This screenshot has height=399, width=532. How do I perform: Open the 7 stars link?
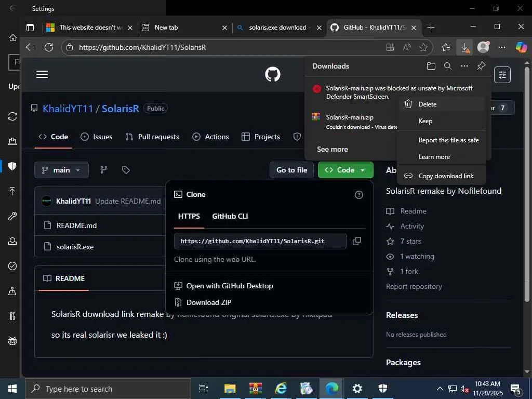410,241
